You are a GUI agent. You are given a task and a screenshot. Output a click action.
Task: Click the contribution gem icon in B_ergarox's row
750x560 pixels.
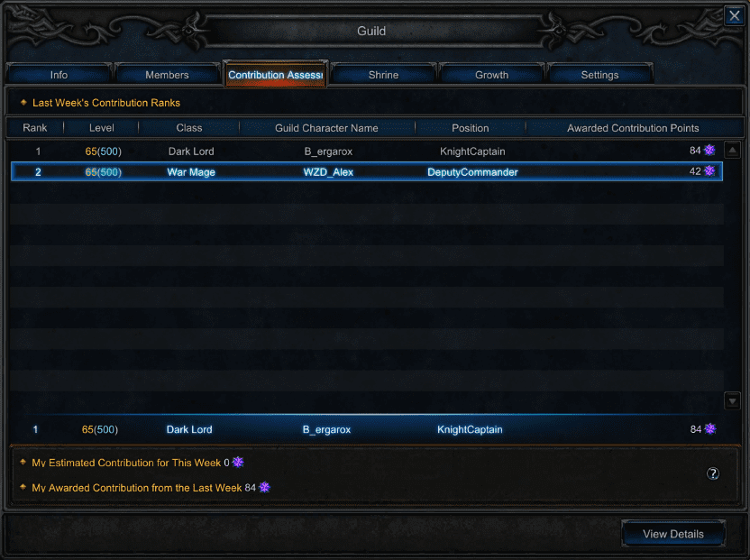tap(709, 151)
